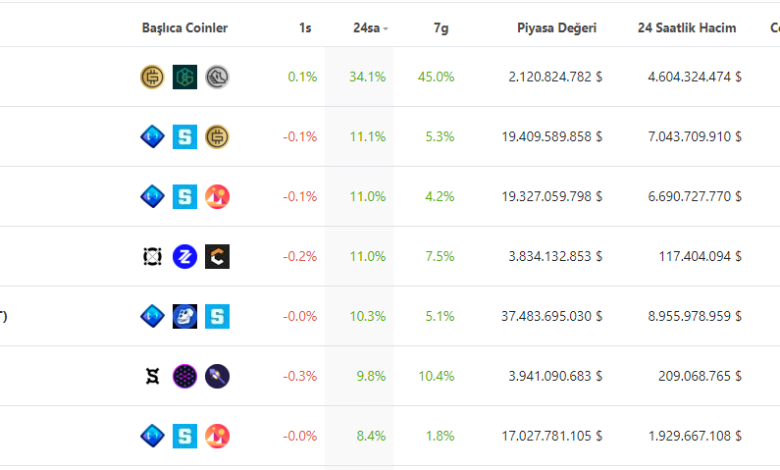Click the black square C coin icon
The height and width of the screenshot is (470, 780).
tap(217, 257)
